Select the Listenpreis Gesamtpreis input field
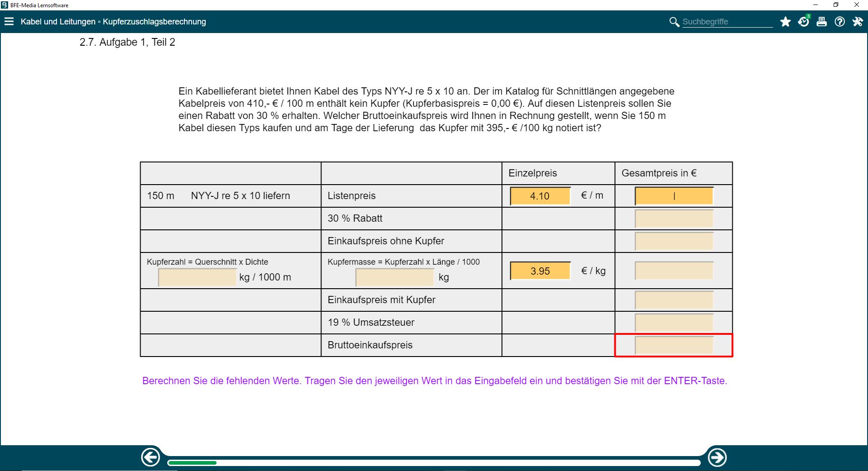This screenshot has height=471, width=868. 674,196
